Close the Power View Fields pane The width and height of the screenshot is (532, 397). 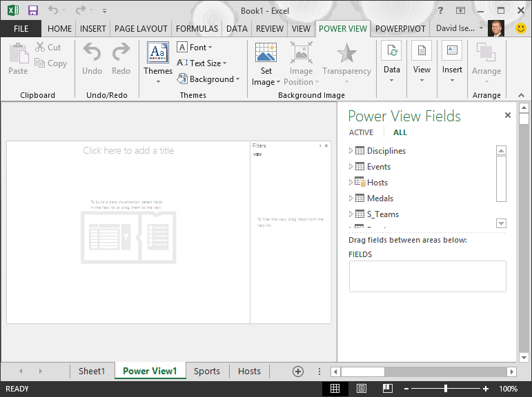pyautogui.click(x=508, y=115)
